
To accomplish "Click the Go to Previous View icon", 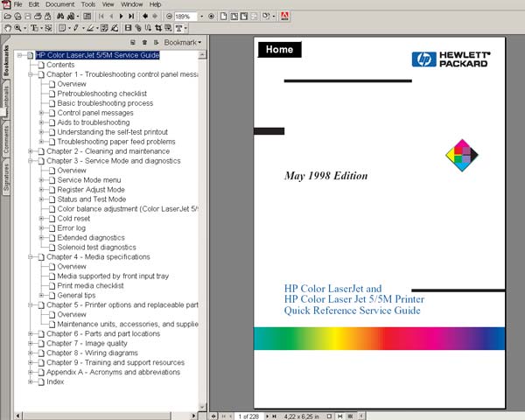I will [x=145, y=16].
